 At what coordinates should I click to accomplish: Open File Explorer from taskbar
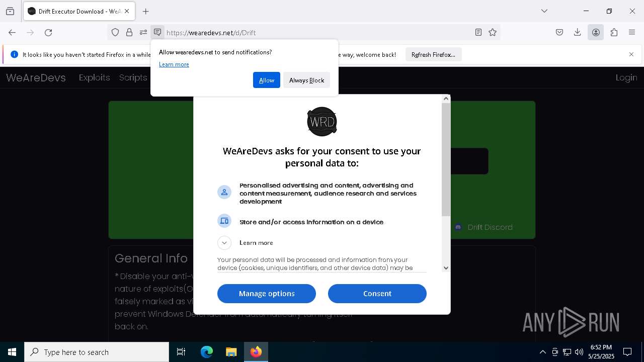[x=231, y=352]
